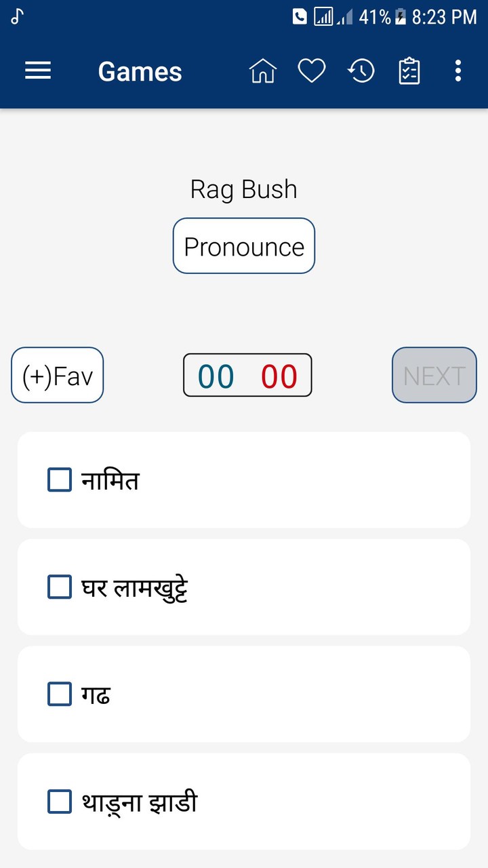Go to the Home screen icon
This screenshot has width=488, height=868.
(263, 71)
